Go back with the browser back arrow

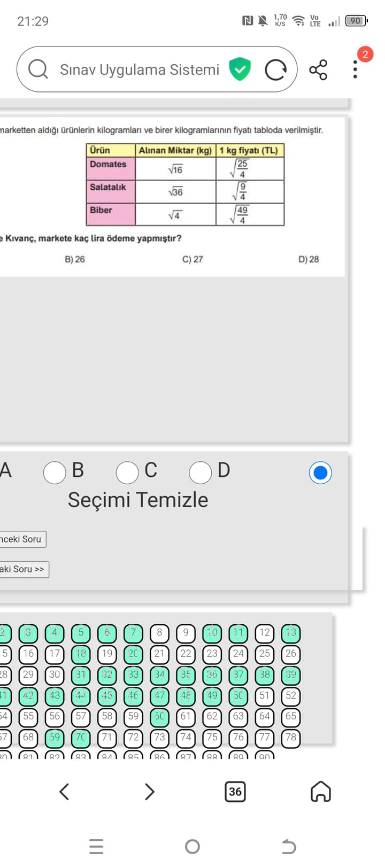point(64,792)
